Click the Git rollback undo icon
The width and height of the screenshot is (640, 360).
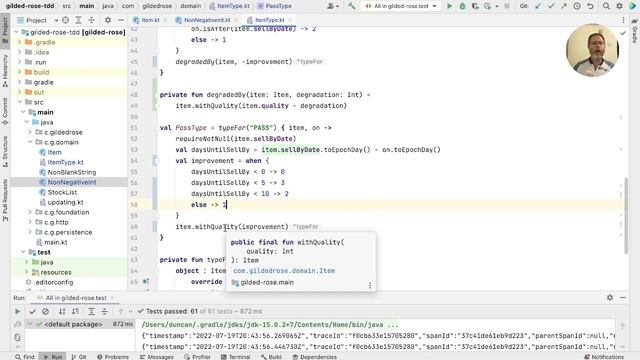(x=590, y=6)
